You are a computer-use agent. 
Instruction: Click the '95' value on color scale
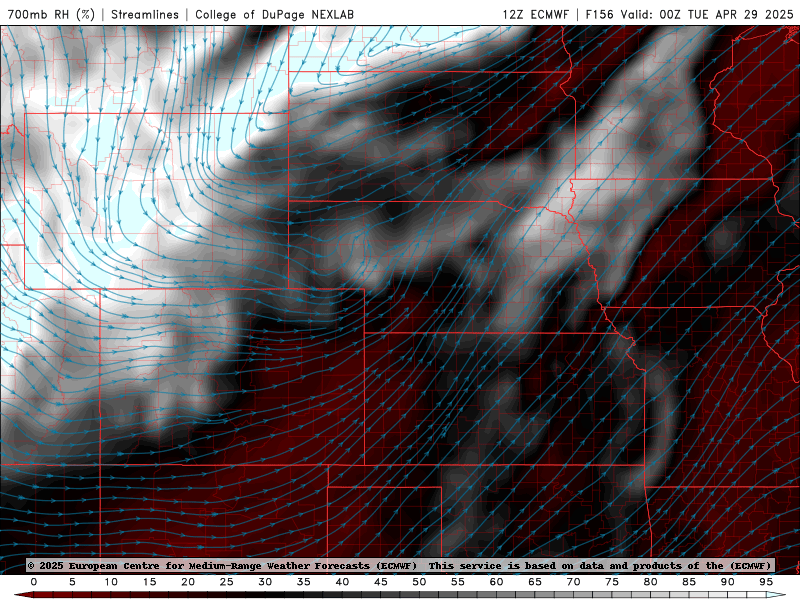click(x=766, y=582)
